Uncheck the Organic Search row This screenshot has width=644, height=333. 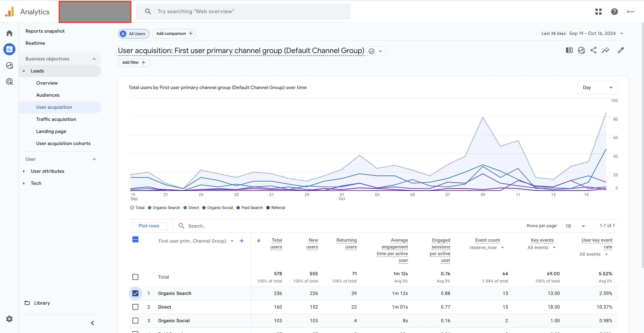coord(136,293)
